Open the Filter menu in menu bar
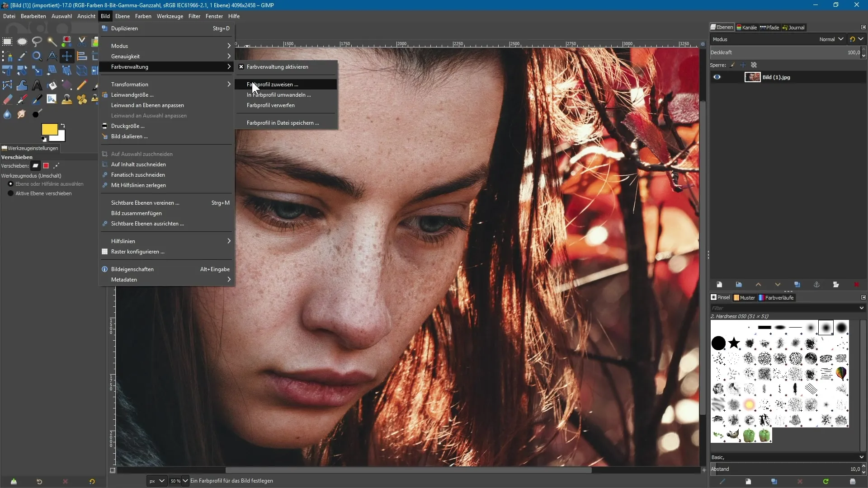 pyautogui.click(x=194, y=16)
